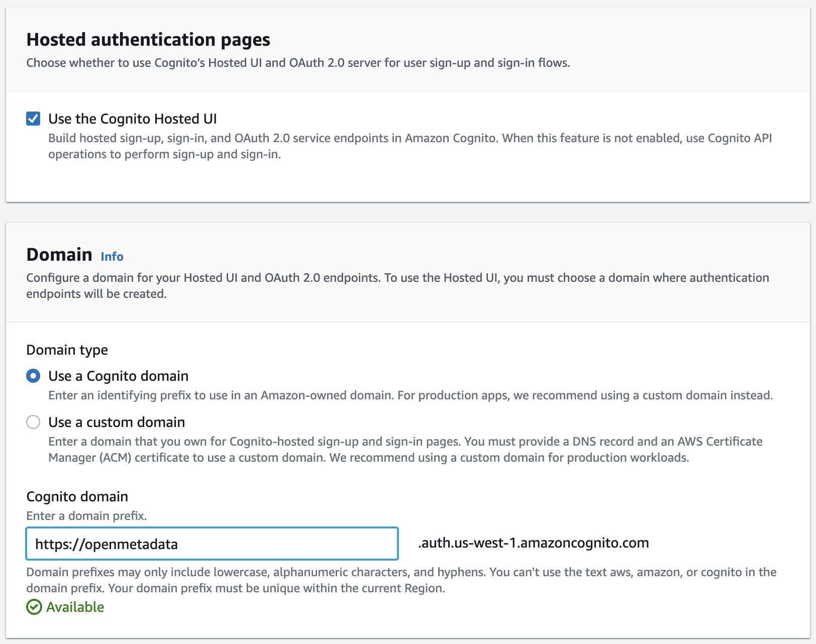
Task: Select the Use a Cognito domain radio button
Action: tap(33, 375)
